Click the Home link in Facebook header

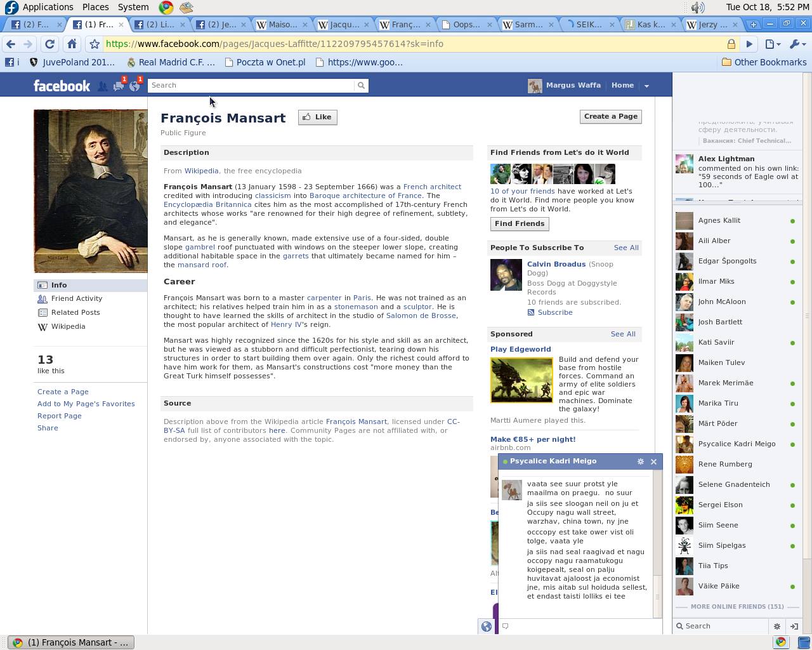coord(622,85)
